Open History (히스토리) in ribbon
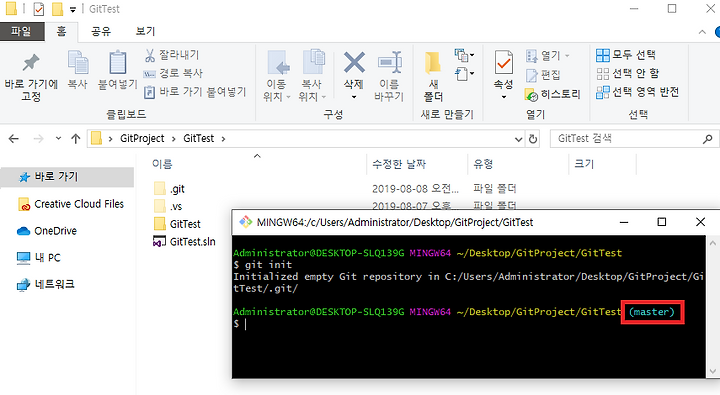 (553, 95)
